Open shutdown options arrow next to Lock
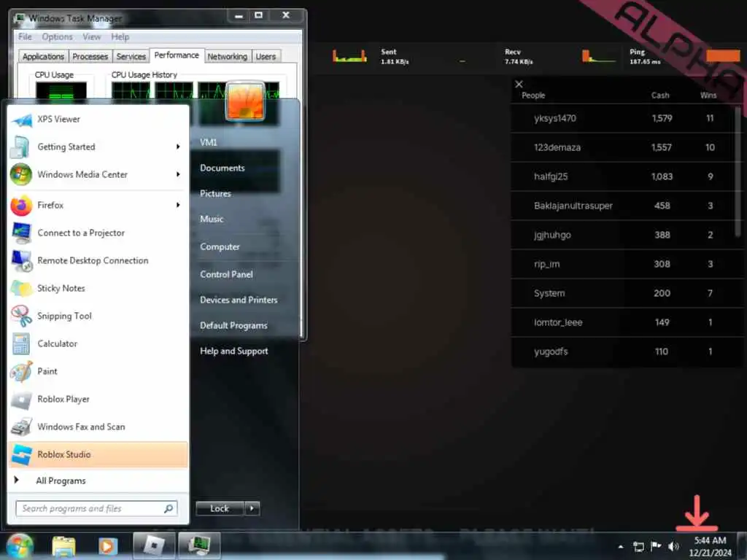Screen dimensions: 747x560 [252, 508]
